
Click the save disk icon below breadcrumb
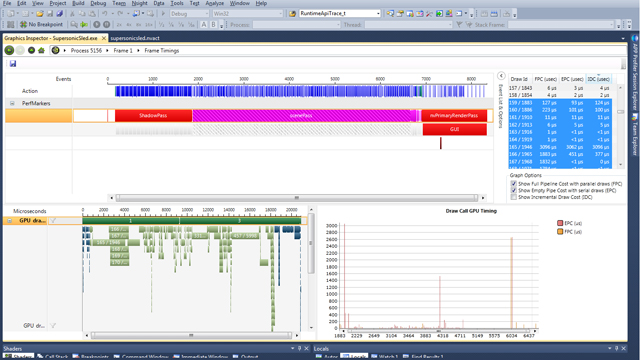(x=13, y=63)
